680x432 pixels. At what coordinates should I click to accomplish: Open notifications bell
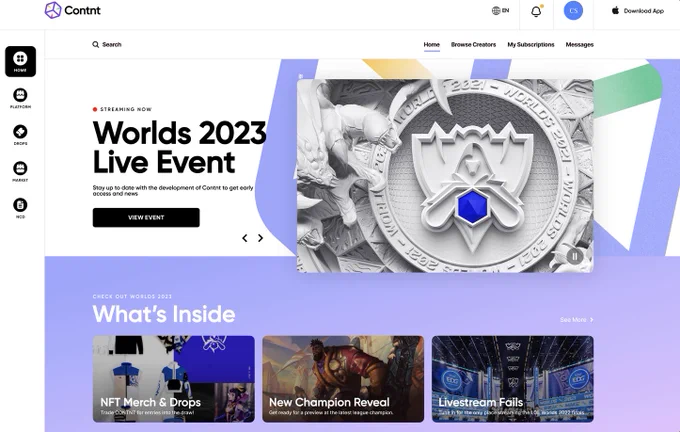click(x=536, y=11)
